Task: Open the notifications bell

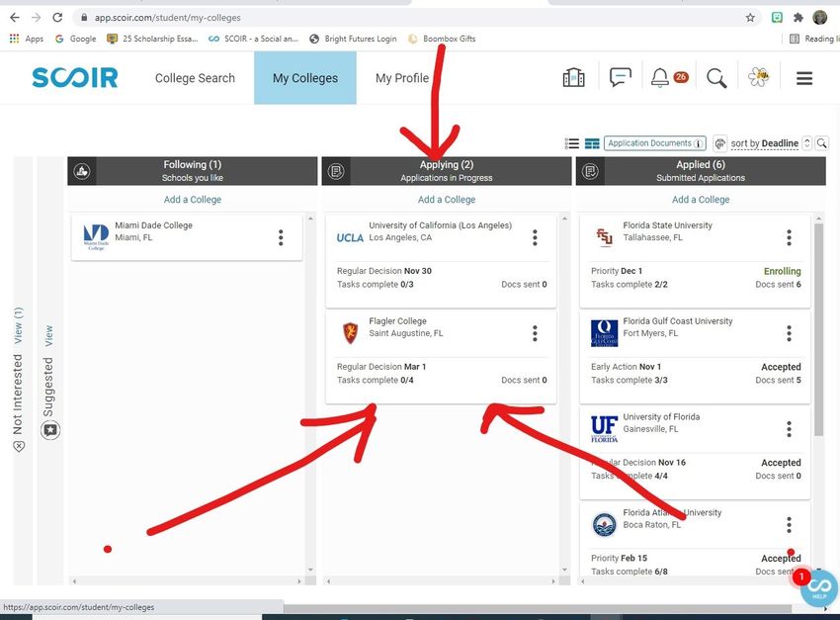Action: point(659,78)
